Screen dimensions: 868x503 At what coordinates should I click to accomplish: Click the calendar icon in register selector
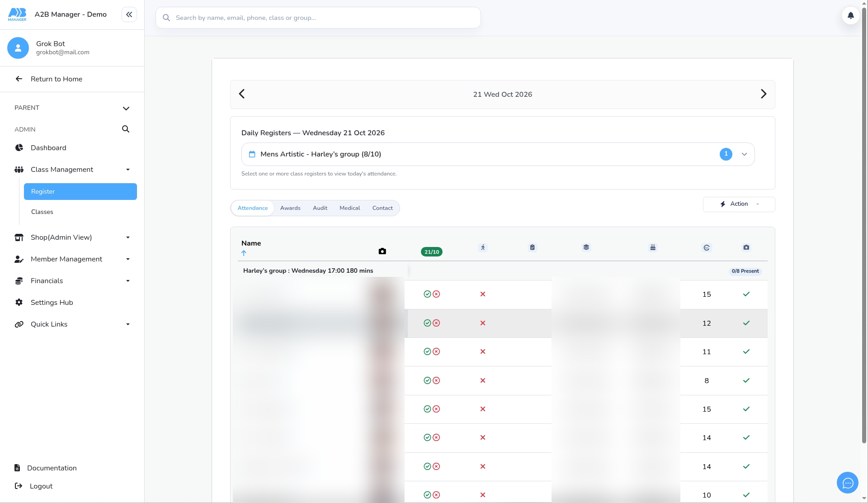[x=252, y=154]
